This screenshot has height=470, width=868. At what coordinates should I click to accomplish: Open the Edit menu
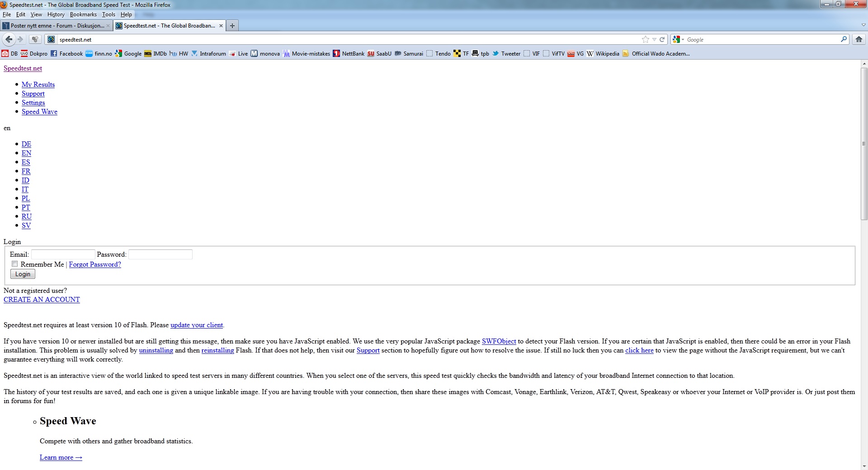tap(21, 14)
